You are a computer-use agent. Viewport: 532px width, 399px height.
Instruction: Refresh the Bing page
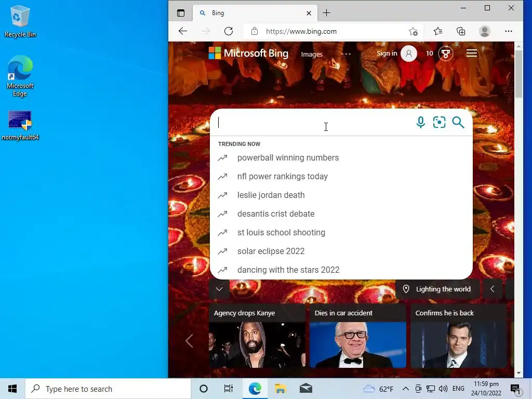pos(229,31)
